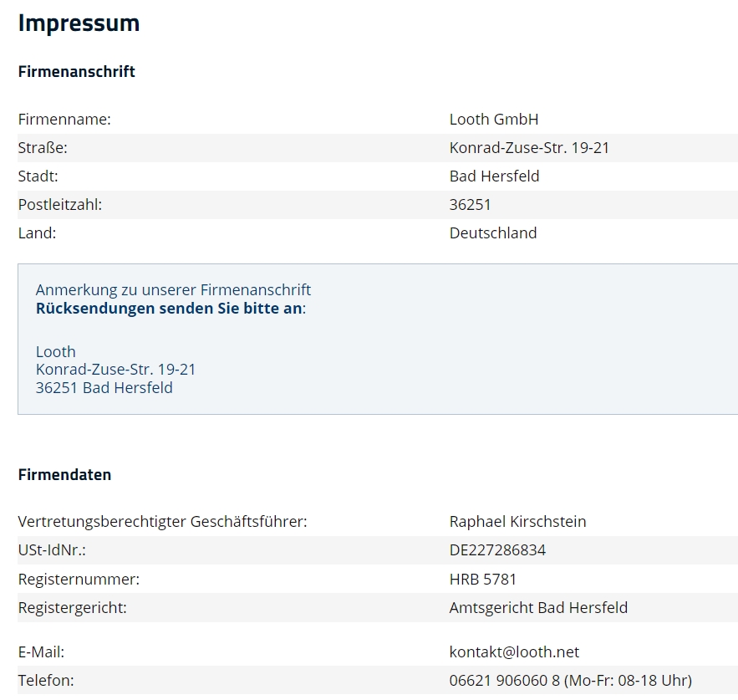
Task: Click the bold text Rücksendungen senden Sie bitte an
Action: coord(169,309)
